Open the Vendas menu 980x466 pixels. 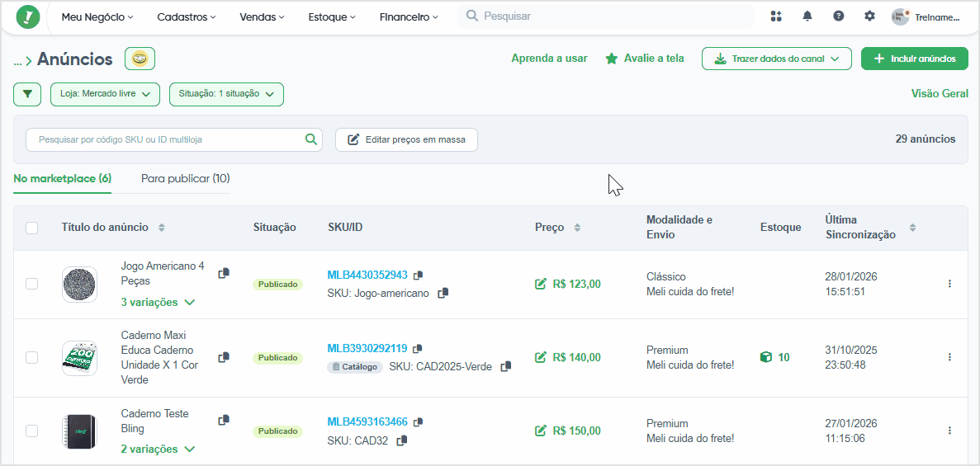(263, 16)
